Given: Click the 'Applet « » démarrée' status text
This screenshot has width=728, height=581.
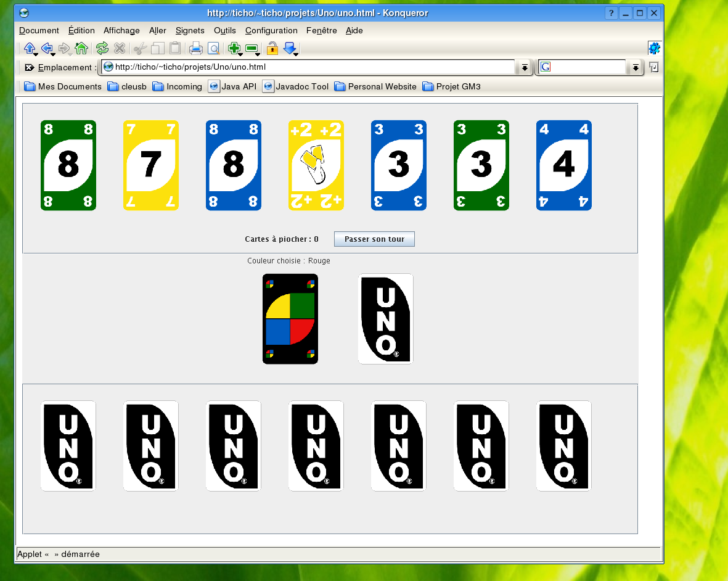Looking at the screenshot, I should point(59,554).
